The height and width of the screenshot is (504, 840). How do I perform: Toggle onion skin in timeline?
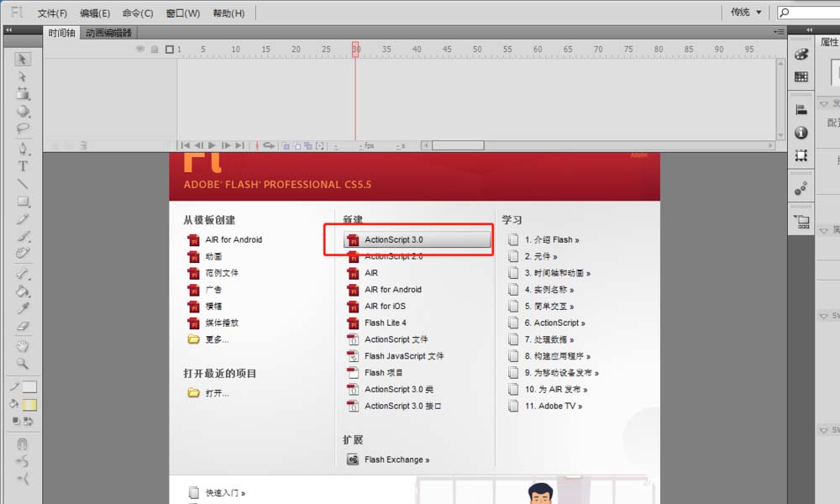coord(286,145)
